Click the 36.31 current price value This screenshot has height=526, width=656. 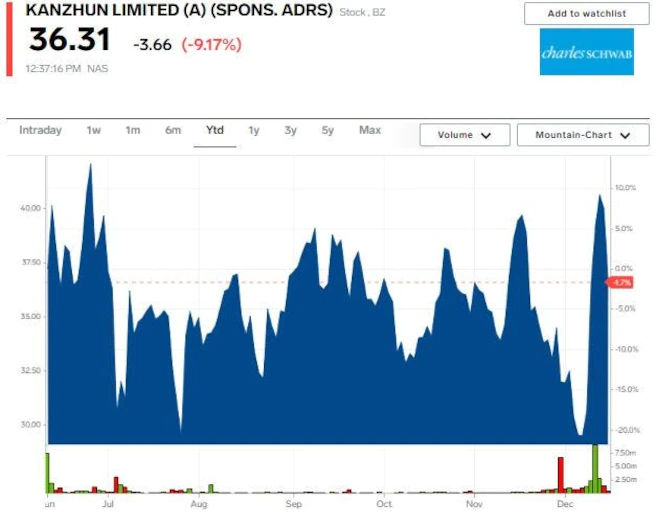coord(69,40)
